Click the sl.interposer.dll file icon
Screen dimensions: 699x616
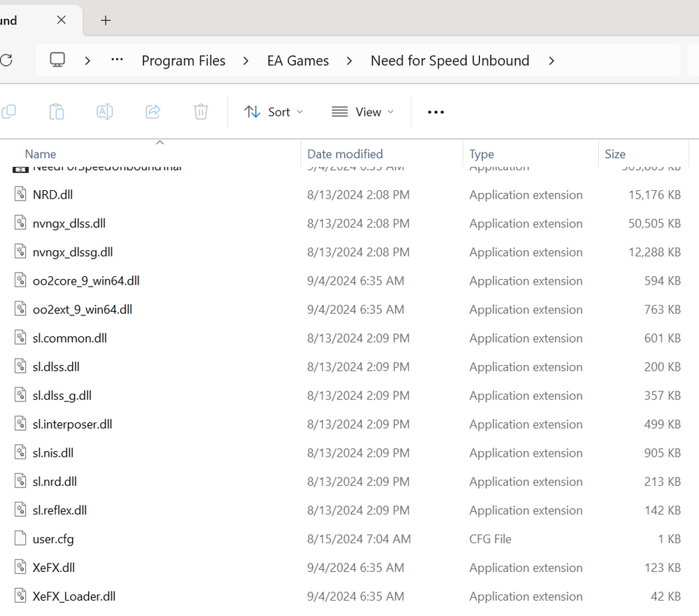20,424
